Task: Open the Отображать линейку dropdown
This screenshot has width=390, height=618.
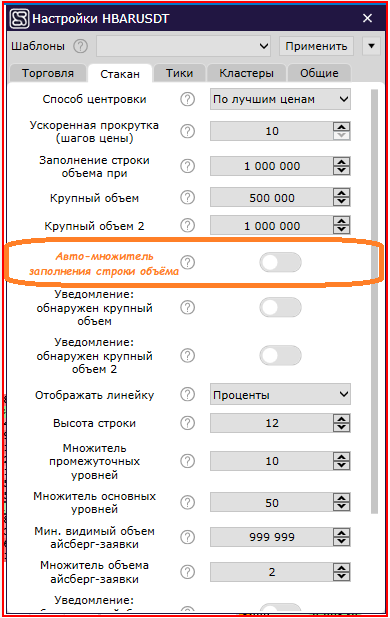Action: coord(280,395)
